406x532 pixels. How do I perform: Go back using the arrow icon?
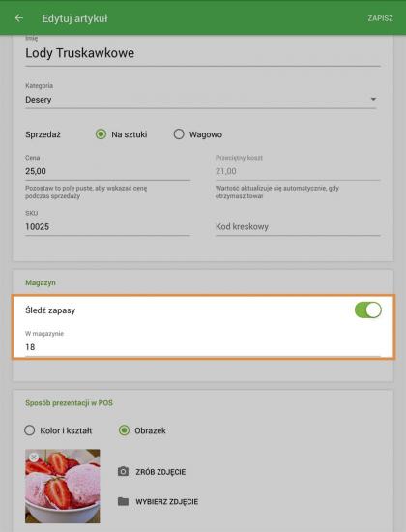pos(19,18)
